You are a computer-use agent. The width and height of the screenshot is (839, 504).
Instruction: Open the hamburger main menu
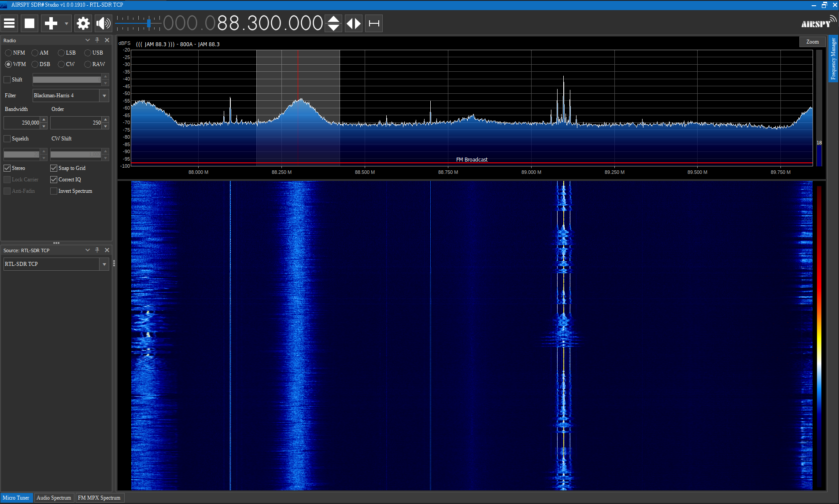9,23
